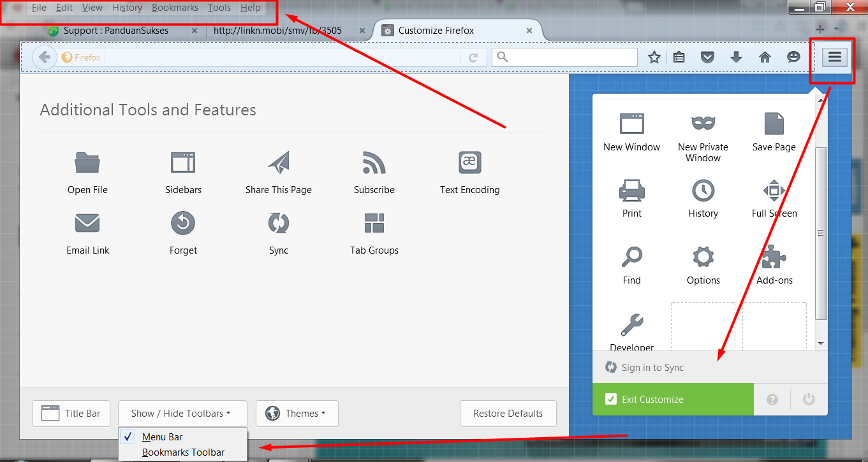Click the Hello smiley chat icon
Screen dimensions: 868x462
coord(793,57)
